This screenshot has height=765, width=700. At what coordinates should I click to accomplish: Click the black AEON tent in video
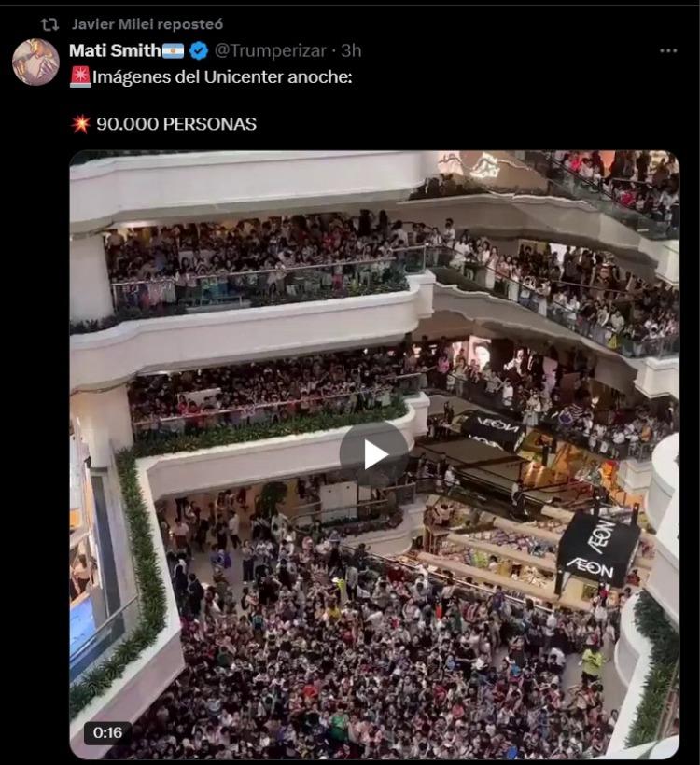click(x=598, y=550)
